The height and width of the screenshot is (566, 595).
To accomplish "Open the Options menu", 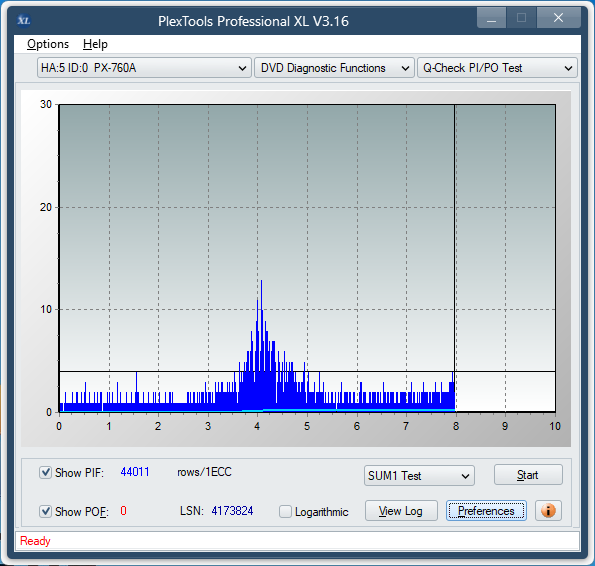I will (x=48, y=44).
